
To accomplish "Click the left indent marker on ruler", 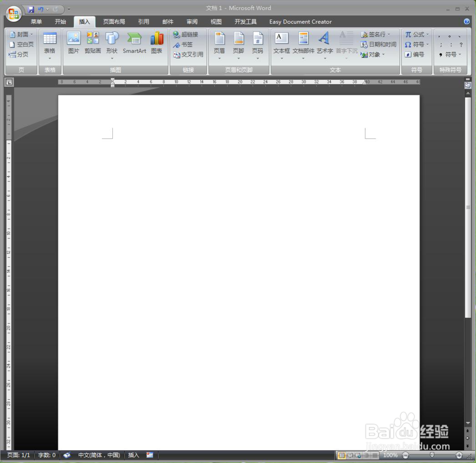I will click(x=113, y=86).
